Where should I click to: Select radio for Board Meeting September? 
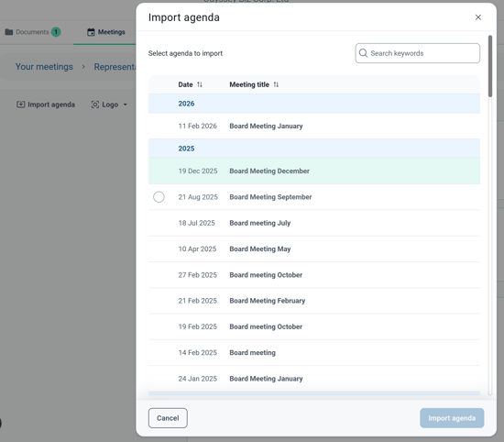(x=159, y=197)
